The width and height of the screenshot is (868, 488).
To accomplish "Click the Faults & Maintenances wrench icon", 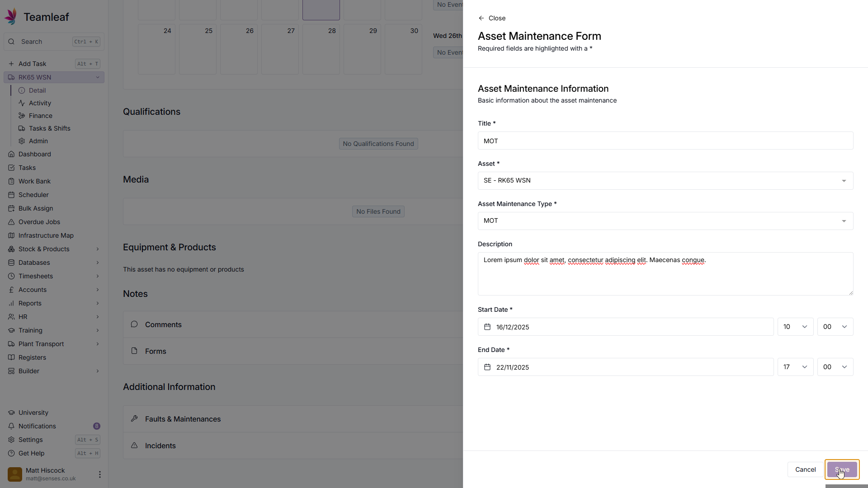I will pyautogui.click(x=134, y=419).
